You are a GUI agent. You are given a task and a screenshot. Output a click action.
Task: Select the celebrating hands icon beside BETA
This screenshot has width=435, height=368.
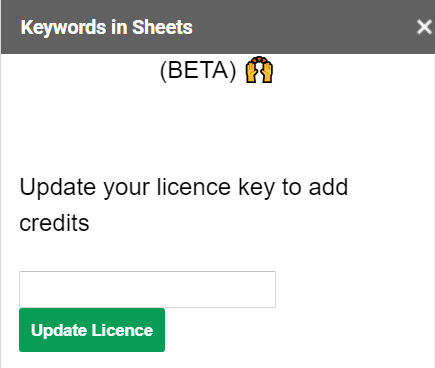tap(259, 70)
